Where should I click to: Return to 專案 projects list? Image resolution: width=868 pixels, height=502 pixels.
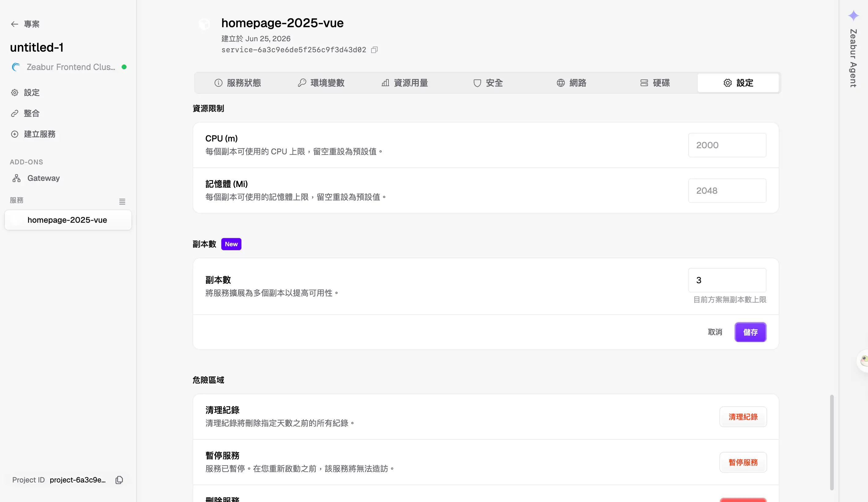32,24
